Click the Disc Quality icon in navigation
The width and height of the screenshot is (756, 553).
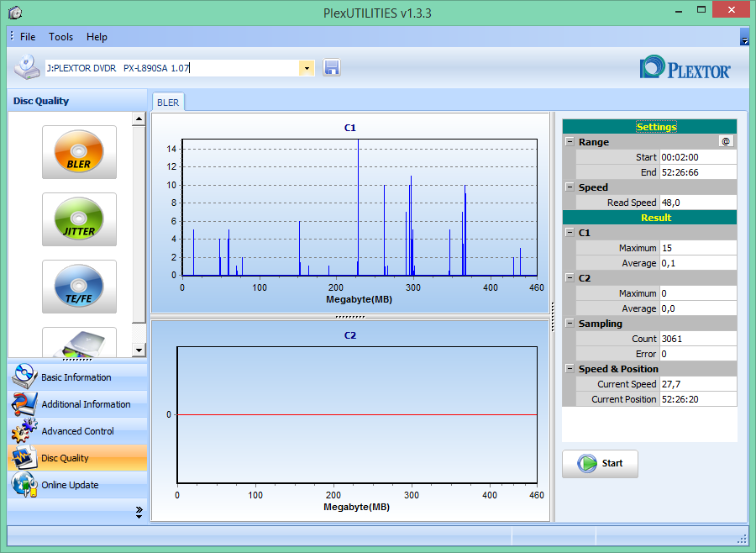pos(24,458)
